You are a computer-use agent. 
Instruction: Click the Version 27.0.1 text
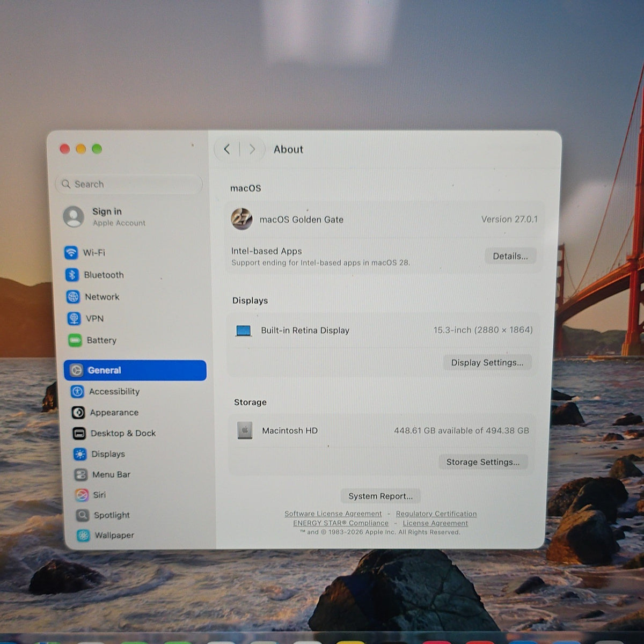coord(509,219)
